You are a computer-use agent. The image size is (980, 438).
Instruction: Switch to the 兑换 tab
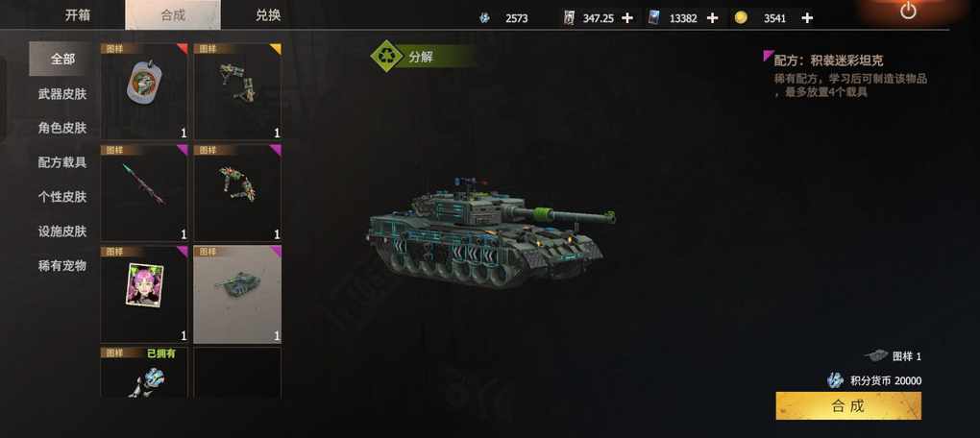coord(268,15)
